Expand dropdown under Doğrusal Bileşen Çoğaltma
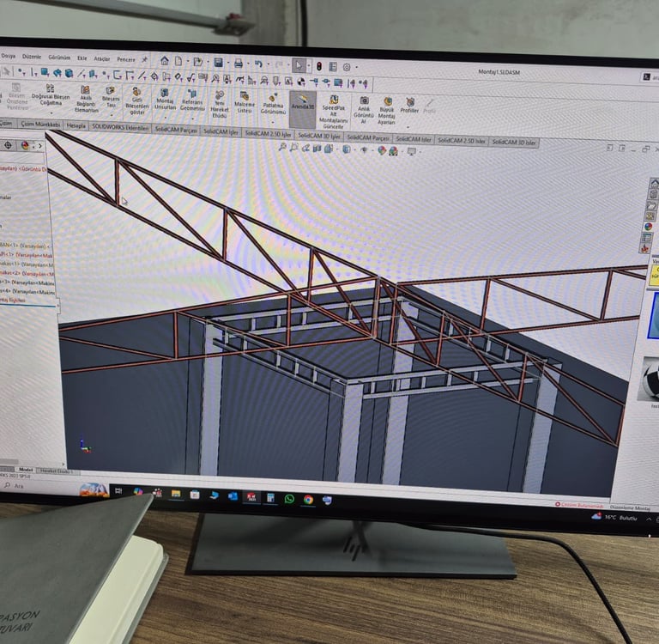 tap(51, 112)
